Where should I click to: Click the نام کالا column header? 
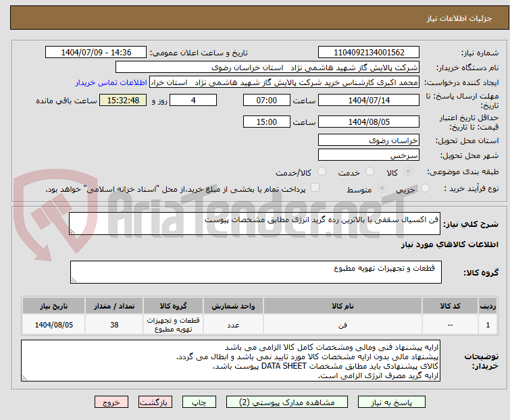coord(343,306)
